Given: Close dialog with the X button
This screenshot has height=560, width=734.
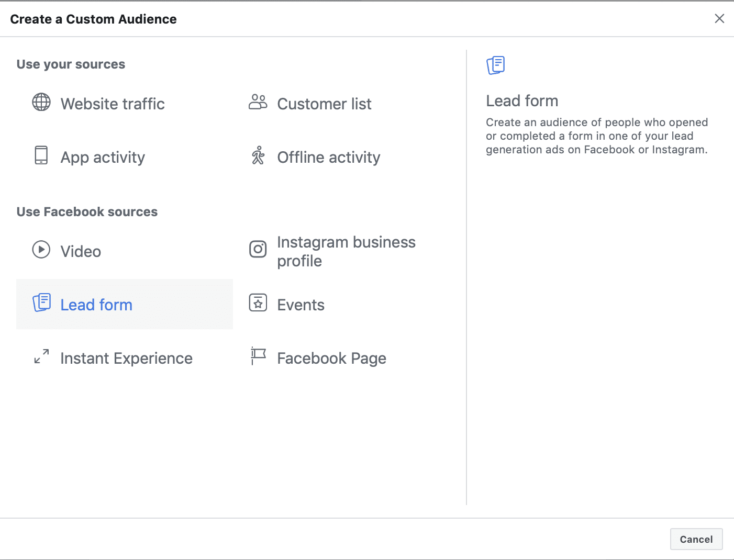Looking at the screenshot, I should tap(719, 19).
